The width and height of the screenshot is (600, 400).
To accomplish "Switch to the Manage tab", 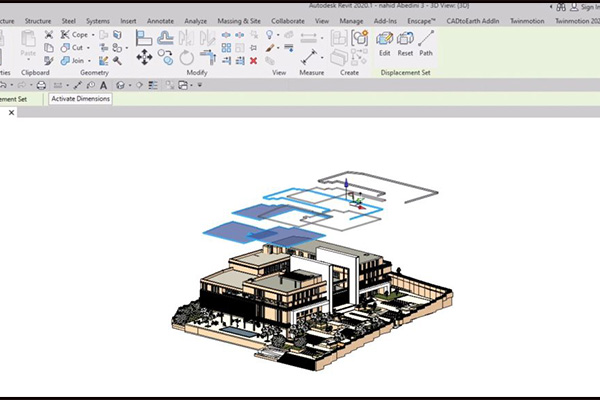I will pos(351,21).
